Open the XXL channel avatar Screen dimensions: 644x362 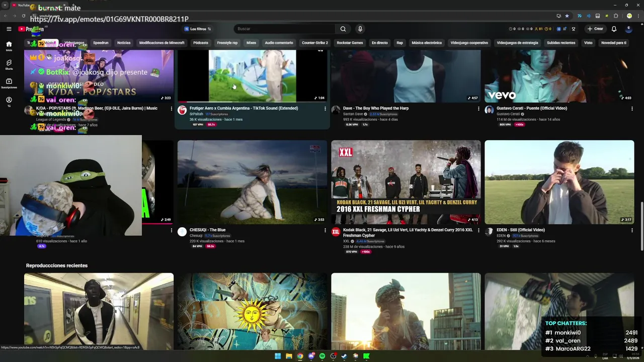(x=336, y=232)
